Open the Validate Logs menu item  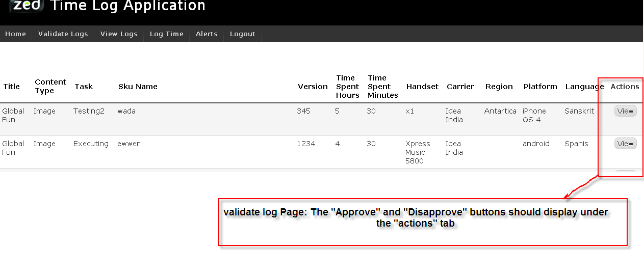point(63,34)
